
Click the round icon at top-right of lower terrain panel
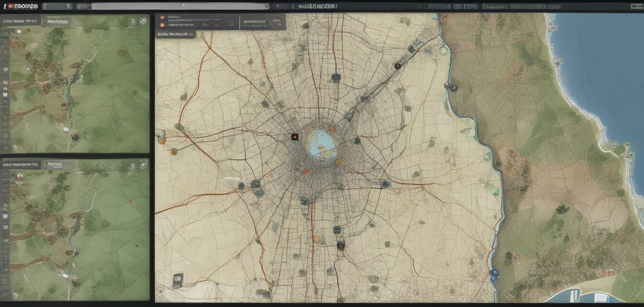142,165
